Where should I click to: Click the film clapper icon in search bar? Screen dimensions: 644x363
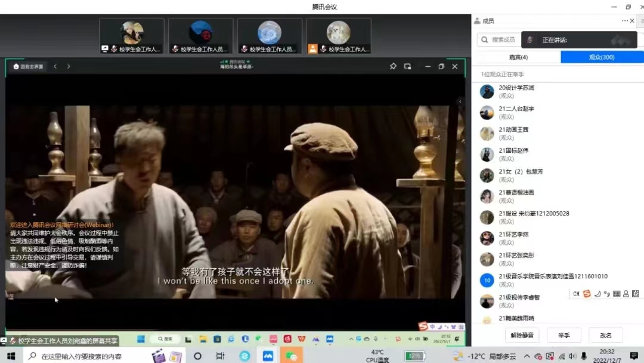coord(159,356)
